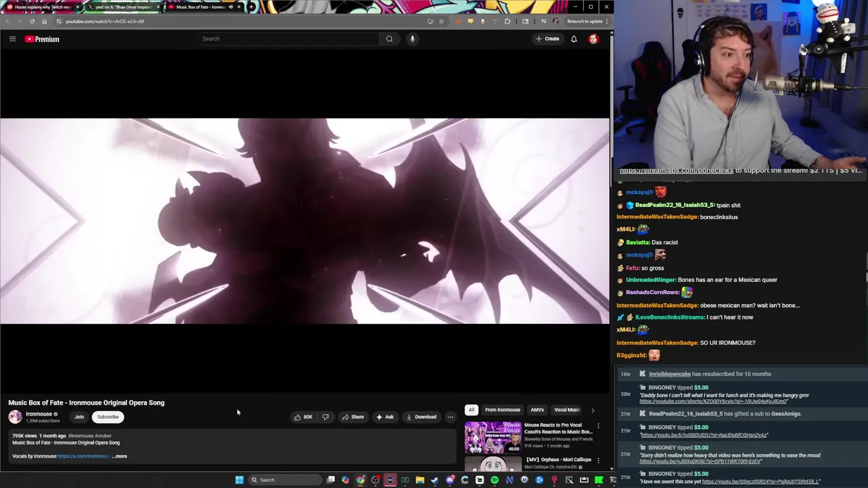Open the ironmouse channel name link

[x=39, y=414]
